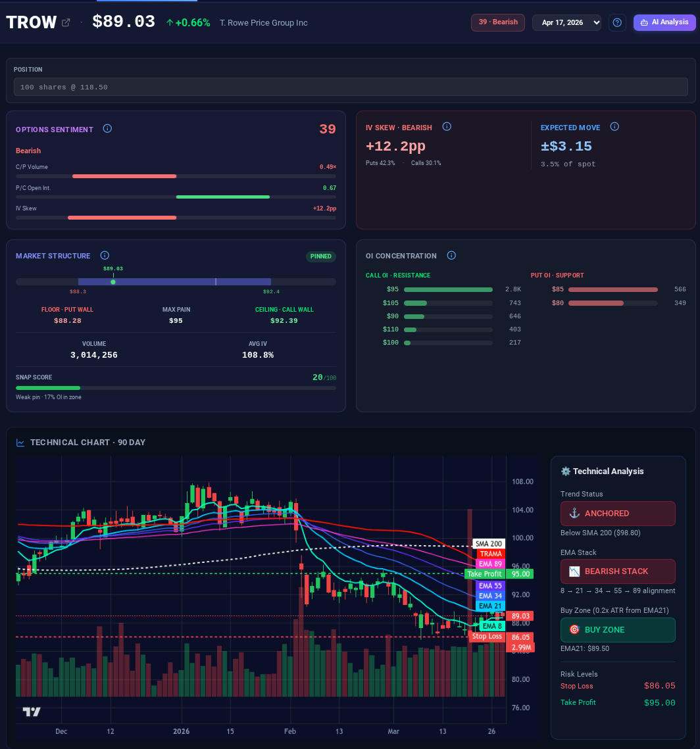Click the TROW ticker heading

pos(32,22)
